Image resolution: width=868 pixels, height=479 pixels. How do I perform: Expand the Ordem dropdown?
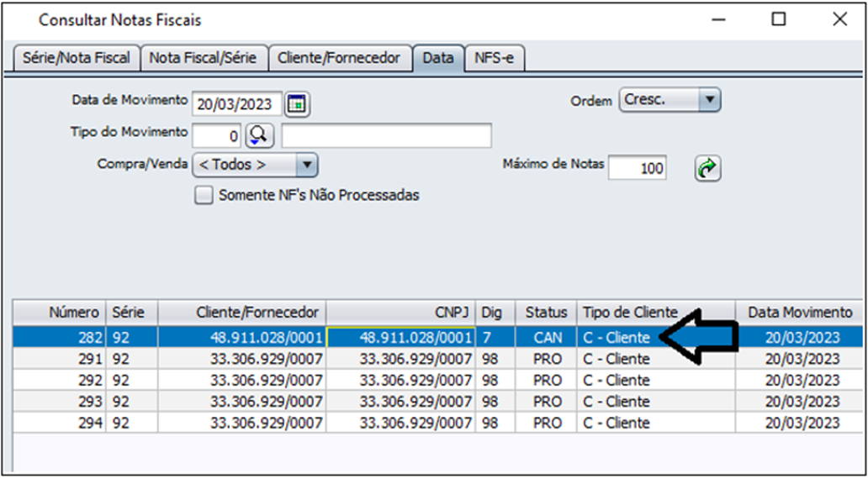tap(710, 100)
